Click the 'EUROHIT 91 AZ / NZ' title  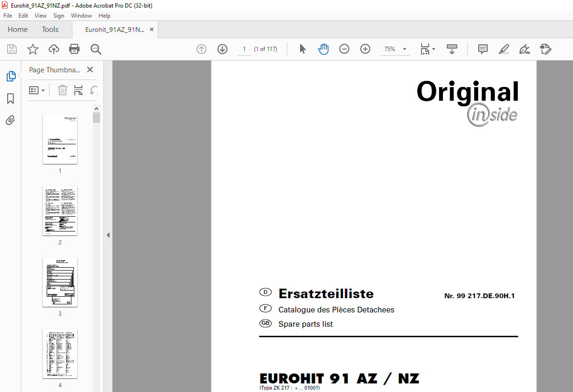(339, 379)
